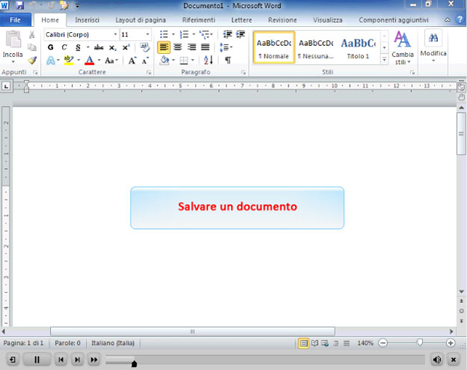This screenshot has width=467, height=370.
Task: Select the Nessuna spaziatura style
Action: 316,47
